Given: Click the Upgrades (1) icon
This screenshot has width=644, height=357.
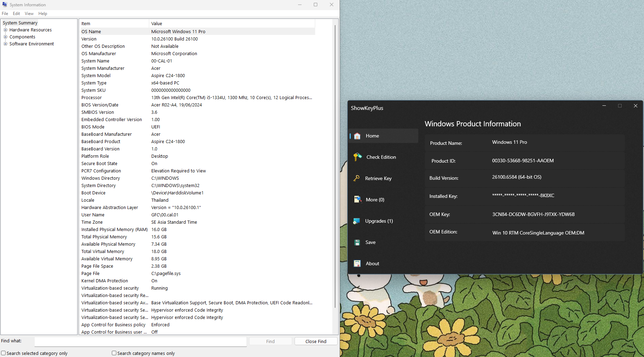Looking at the screenshot, I should tap(356, 221).
